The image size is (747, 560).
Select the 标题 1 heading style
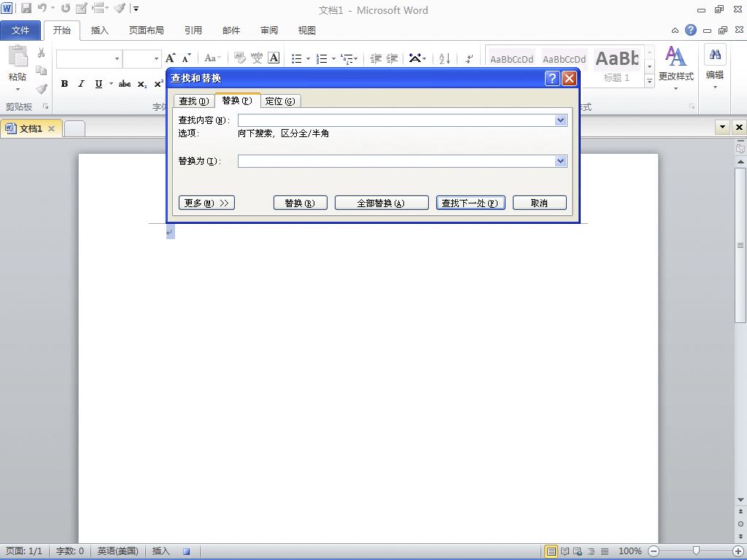click(x=617, y=66)
